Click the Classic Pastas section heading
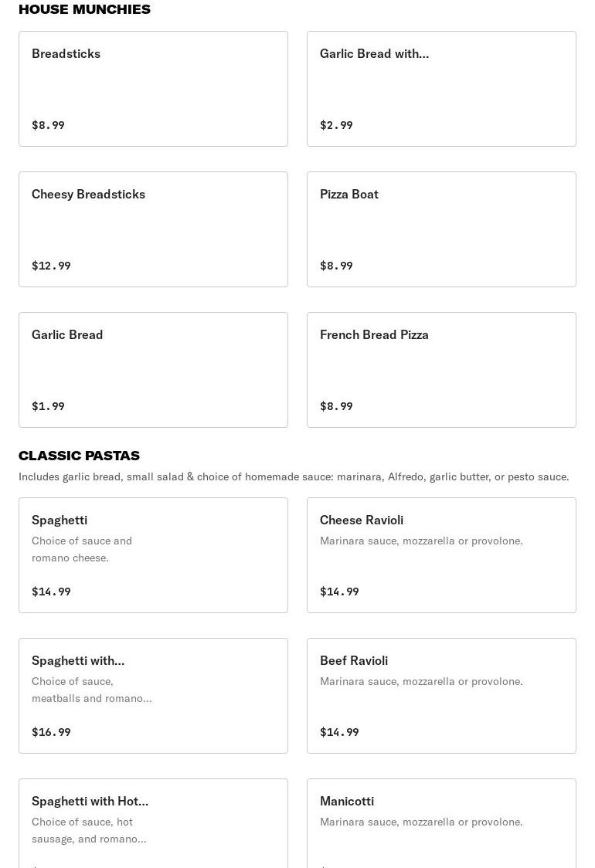The image size is (595, 868). point(79,456)
